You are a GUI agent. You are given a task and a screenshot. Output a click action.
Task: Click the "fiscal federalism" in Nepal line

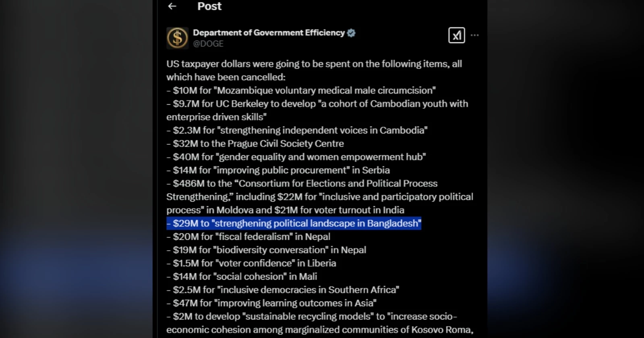click(248, 237)
